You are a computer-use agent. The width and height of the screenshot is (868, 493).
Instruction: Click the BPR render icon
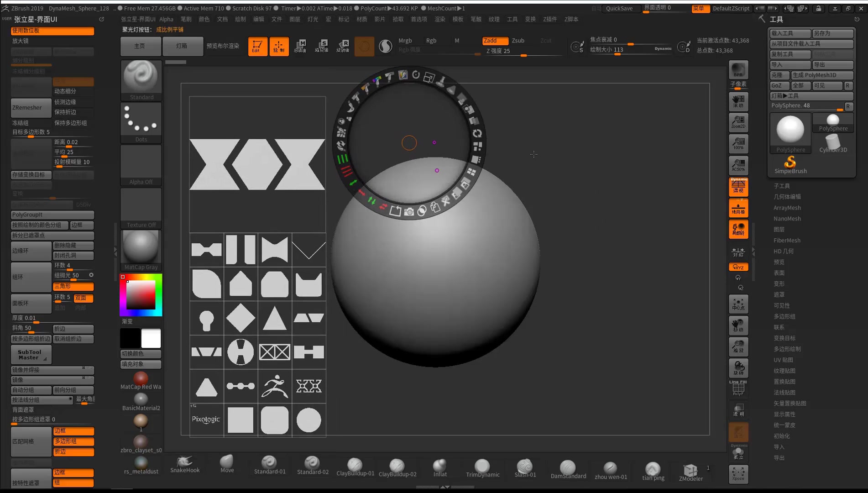(x=738, y=70)
